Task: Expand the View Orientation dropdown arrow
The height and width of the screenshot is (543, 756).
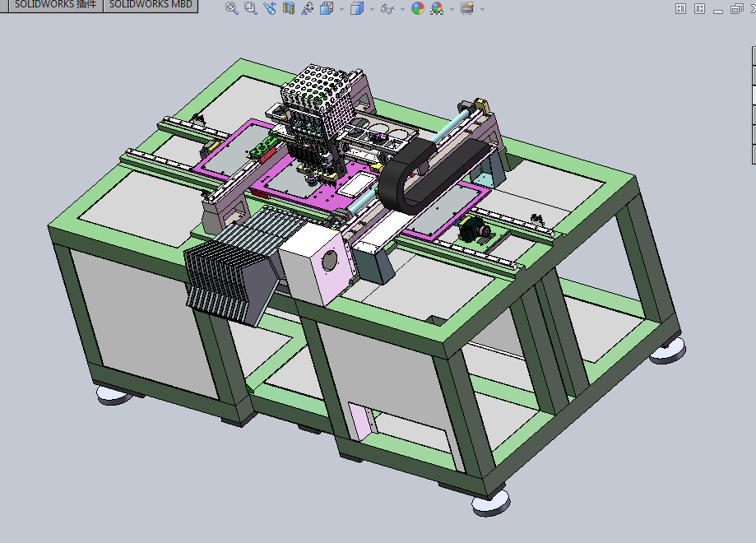Action: click(341, 9)
